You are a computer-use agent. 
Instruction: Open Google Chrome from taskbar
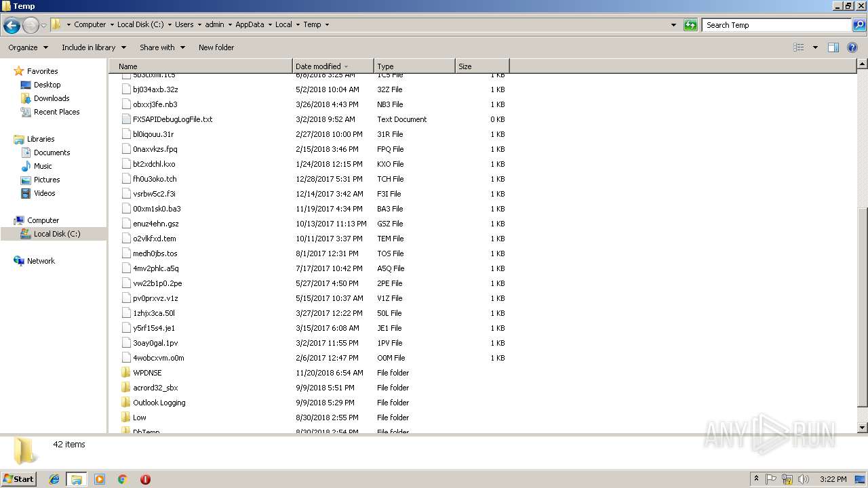coord(123,479)
